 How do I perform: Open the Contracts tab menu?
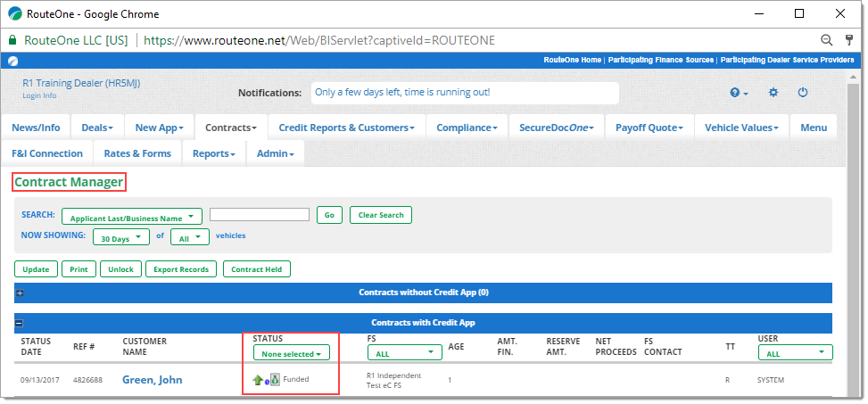pyautogui.click(x=231, y=128)
